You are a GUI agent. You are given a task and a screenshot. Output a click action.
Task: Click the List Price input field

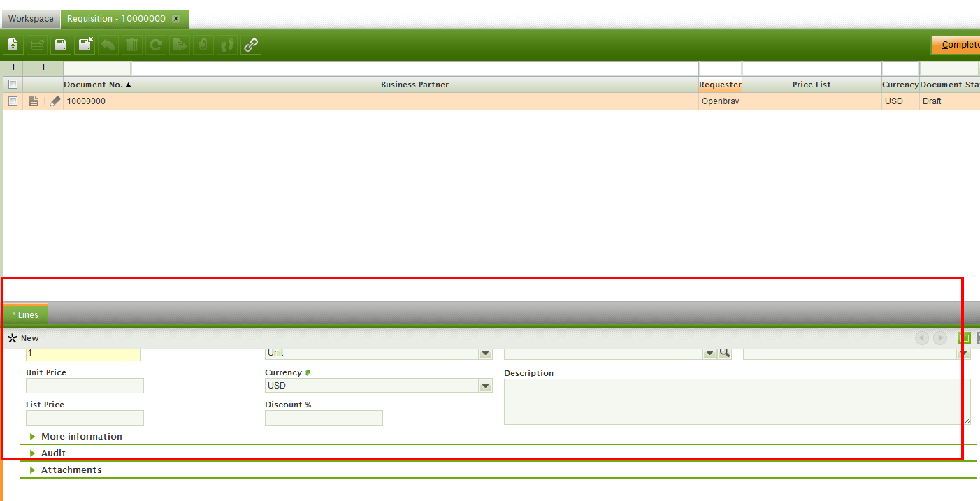85,418
